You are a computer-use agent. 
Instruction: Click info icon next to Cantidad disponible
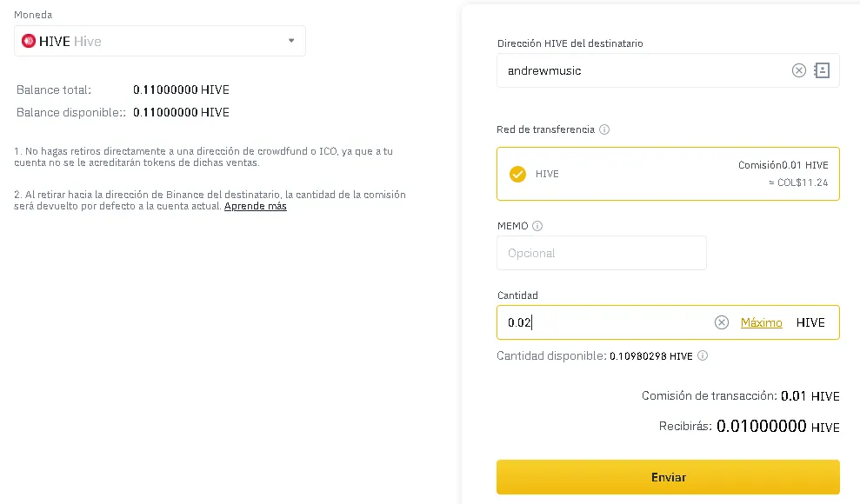(x=703, y=355)
